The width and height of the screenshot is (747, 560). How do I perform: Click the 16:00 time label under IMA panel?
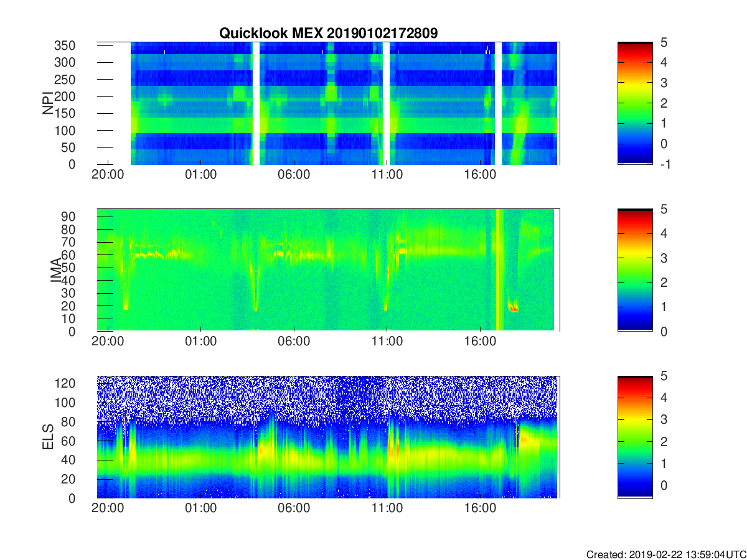click(x=480, y=342)
